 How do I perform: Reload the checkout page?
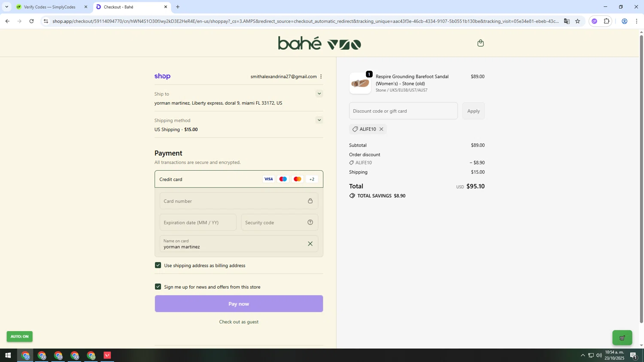tap(31, 21)
